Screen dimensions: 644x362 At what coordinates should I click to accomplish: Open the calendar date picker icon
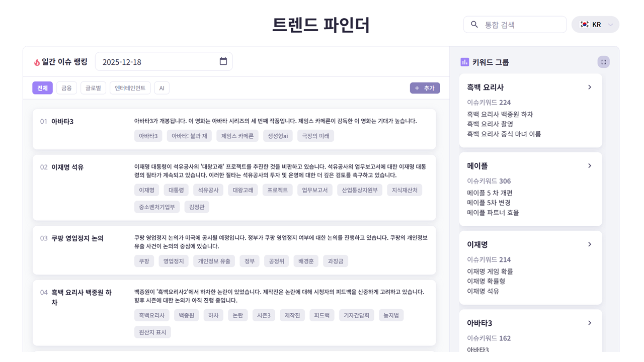pyautogui.click(x=223, y=61)
